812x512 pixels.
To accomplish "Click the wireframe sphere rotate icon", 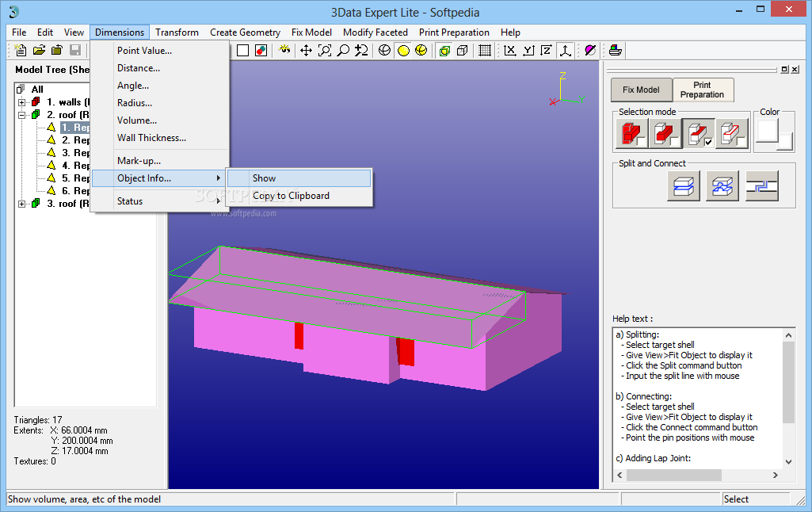I will [x=384, y=50].
